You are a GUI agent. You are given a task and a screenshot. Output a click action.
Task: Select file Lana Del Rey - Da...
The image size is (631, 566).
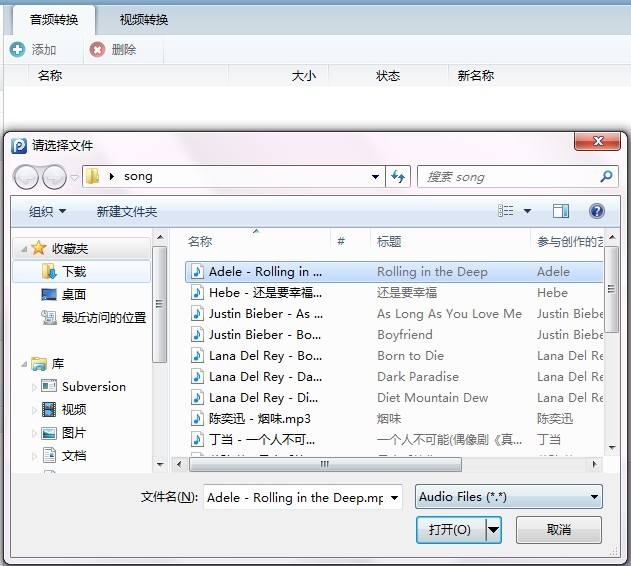coord(266,377)
